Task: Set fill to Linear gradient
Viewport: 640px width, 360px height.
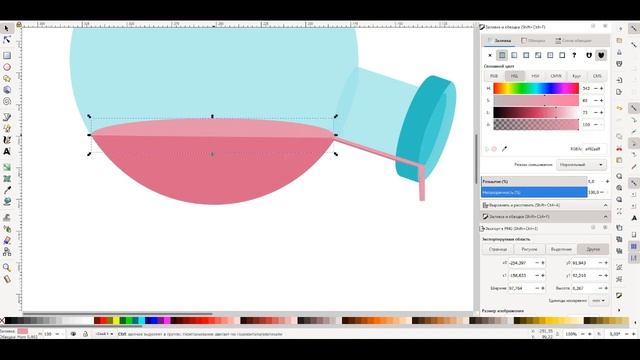Action: click(x=514, y=55)
